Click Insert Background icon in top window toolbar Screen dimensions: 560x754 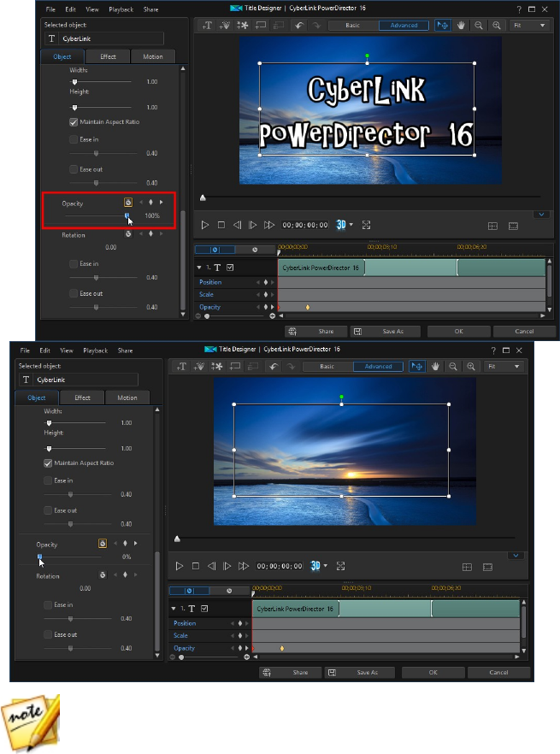click(x=260, y=26)
